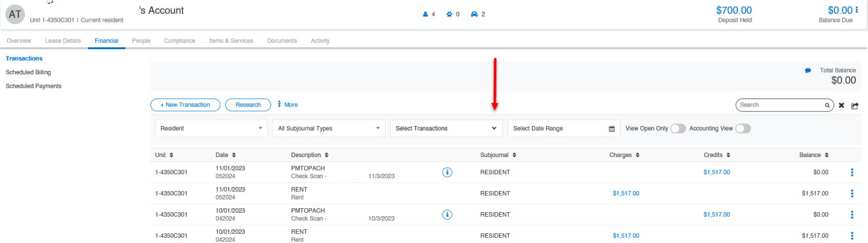The image size is (868, 243).
Task: Click the pets paw icon
Action: tap(450, 14)
